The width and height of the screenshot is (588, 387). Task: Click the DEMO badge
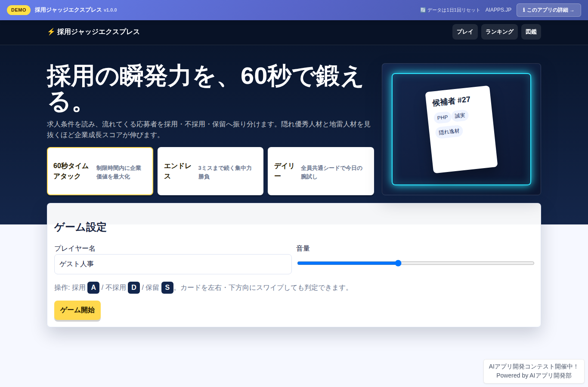(19, 10)
